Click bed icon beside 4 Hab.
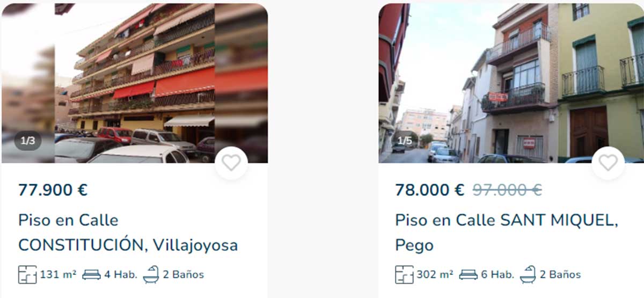The width and height of the screenshot is (644, 298). [91, 274]
